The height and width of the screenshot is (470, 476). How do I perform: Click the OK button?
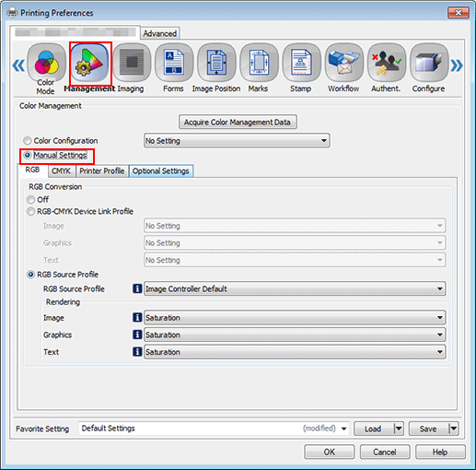pos(330,452)
